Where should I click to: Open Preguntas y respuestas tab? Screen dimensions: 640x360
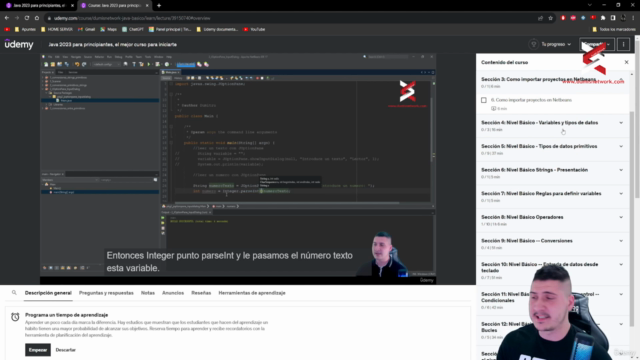coord(106,293)
